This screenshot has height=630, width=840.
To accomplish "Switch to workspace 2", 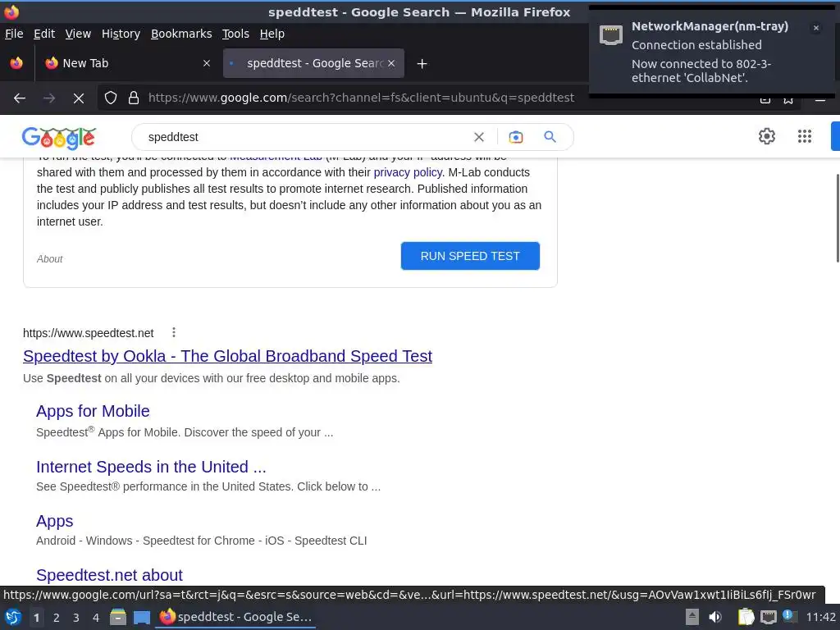I will point(57,618).
